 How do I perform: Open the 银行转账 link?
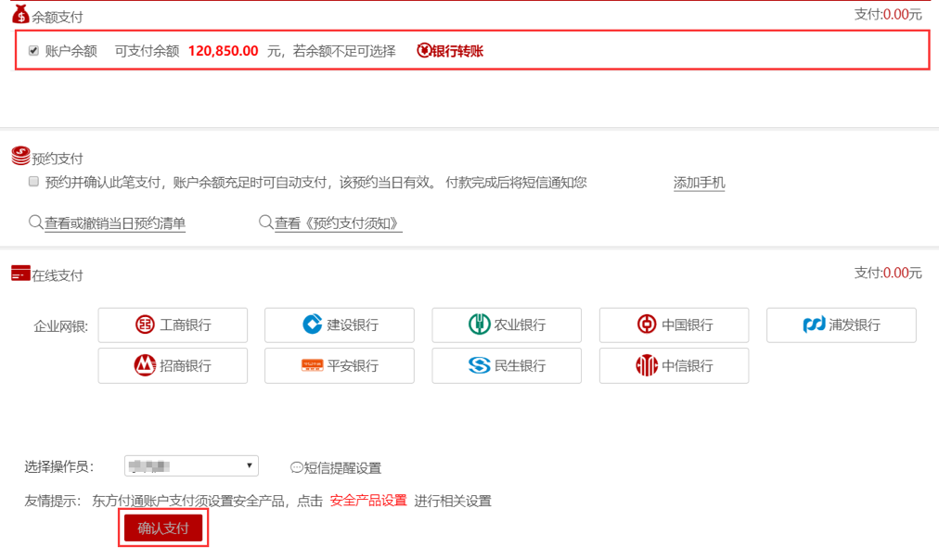(457, 51)
